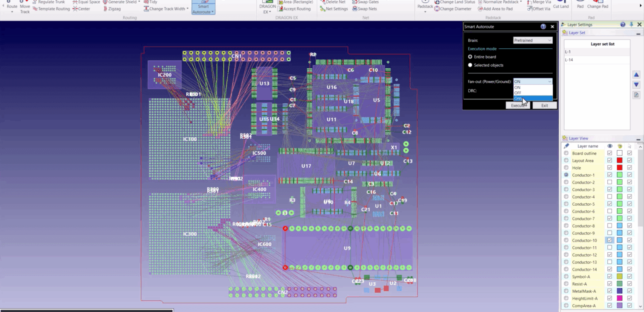The height and width of the screenshot is (312, 644).
Task: Pin the Layer Settings panel
Action: click(631, 25)
